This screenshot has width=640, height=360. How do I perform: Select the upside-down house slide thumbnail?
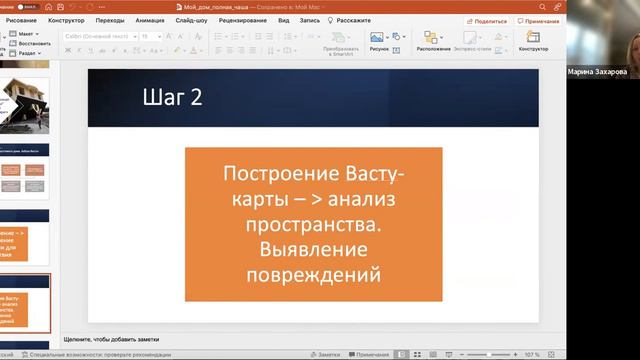point(24,106)
